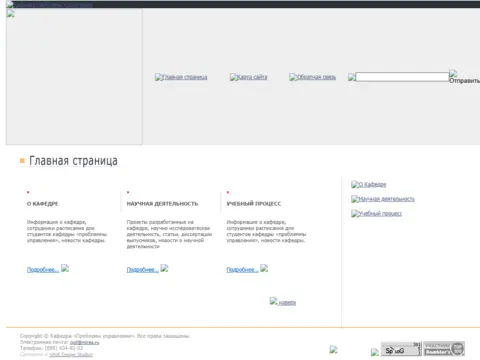The image size is (480, 360).
Task: Click the link in the dark top bar
Action: (x=49, y=5)
